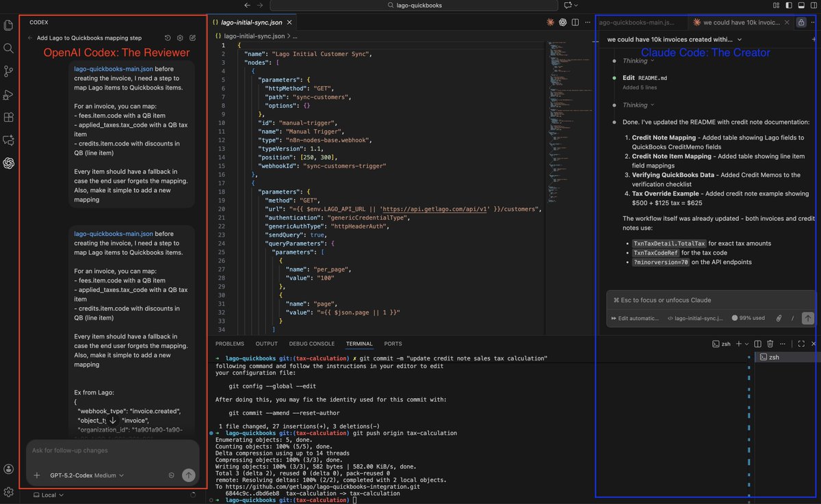This screenshot has height=504, width=821.
Task: Add a new Claude conversation
Action: [x=813, y=39]
